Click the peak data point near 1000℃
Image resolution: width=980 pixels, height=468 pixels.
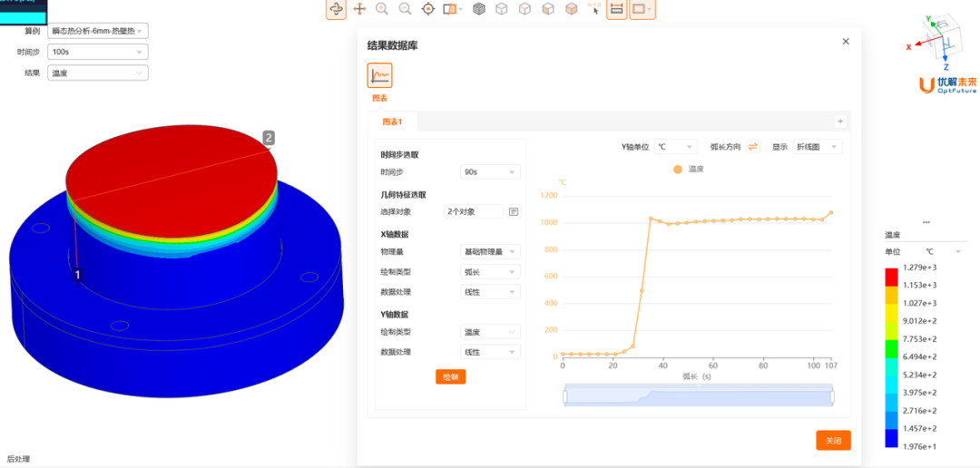(651, 219)
